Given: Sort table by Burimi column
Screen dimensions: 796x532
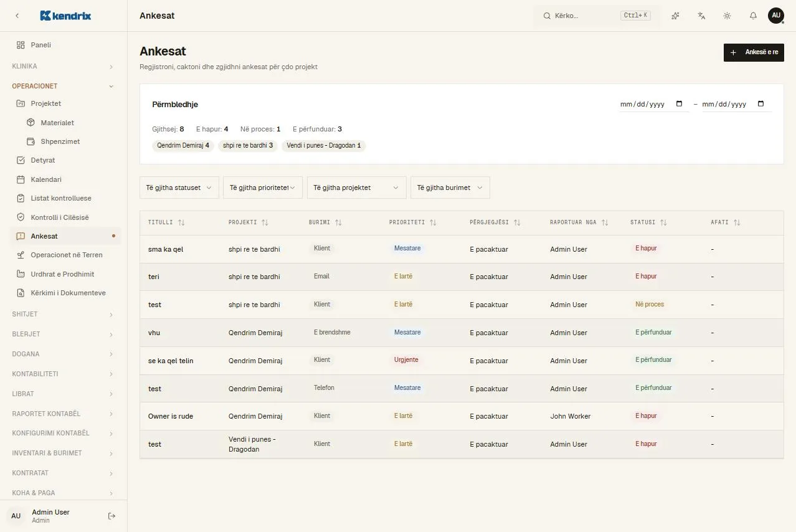Looking at the screenshot, I should pyautogui.click(x=325, y=222).
